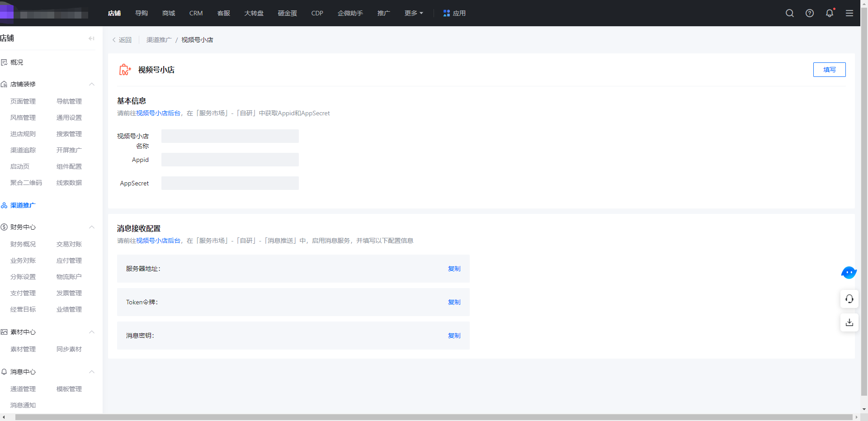Click the 财务中心 coin icon
This screenshot has height=421, width=868.
click(x=4, y=227)
